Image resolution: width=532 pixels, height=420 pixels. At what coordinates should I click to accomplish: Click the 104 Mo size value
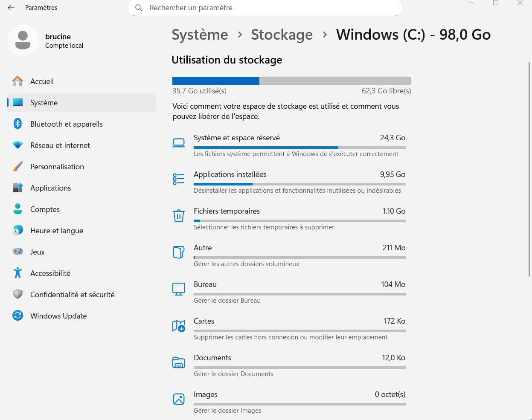click(393, 284)
